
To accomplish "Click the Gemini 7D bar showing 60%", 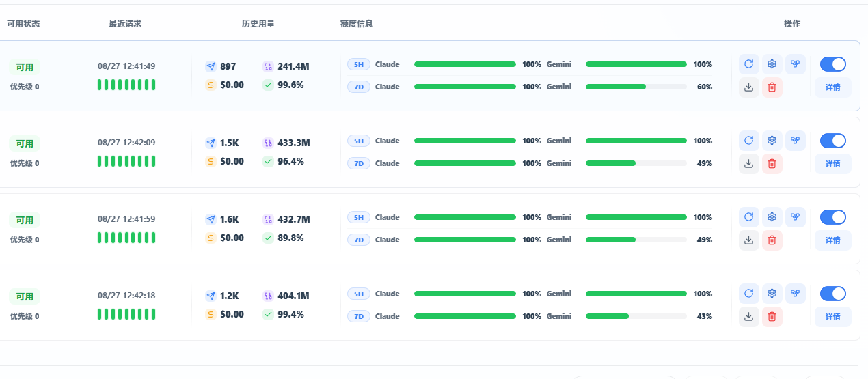I will [x=636, y=87].
